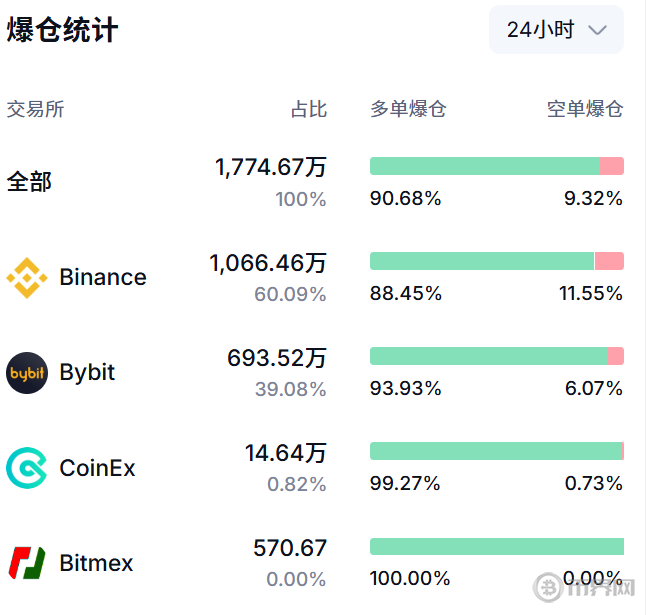646x615 pixels.
Task: Select the 全部 row label
Action: tap(29, 182)
